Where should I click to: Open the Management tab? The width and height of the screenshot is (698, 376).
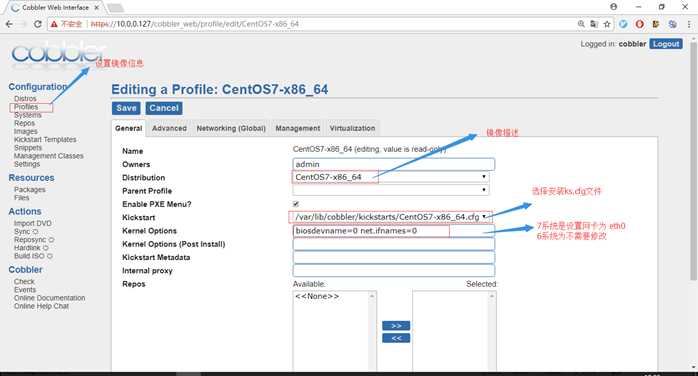pos(297,128)
